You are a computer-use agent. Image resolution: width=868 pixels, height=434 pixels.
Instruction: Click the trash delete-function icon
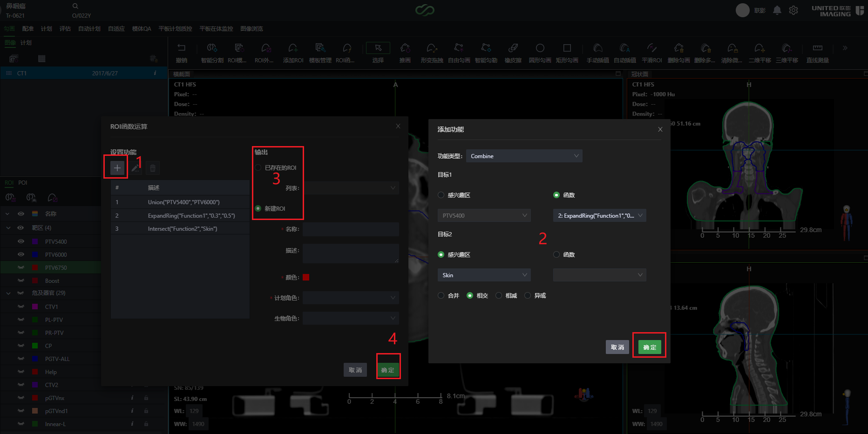pyautogui.click(x=153, y=168)
